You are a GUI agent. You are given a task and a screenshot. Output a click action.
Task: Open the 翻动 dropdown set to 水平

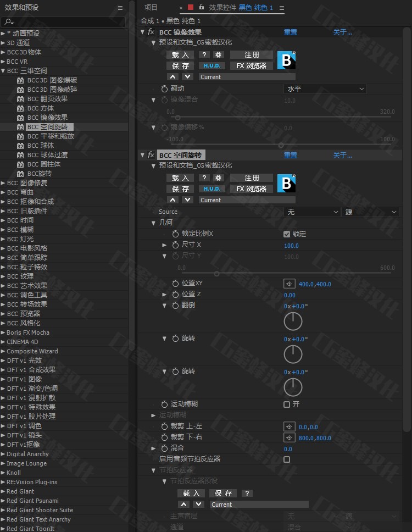pyautogui.click(x=325, y=89)
